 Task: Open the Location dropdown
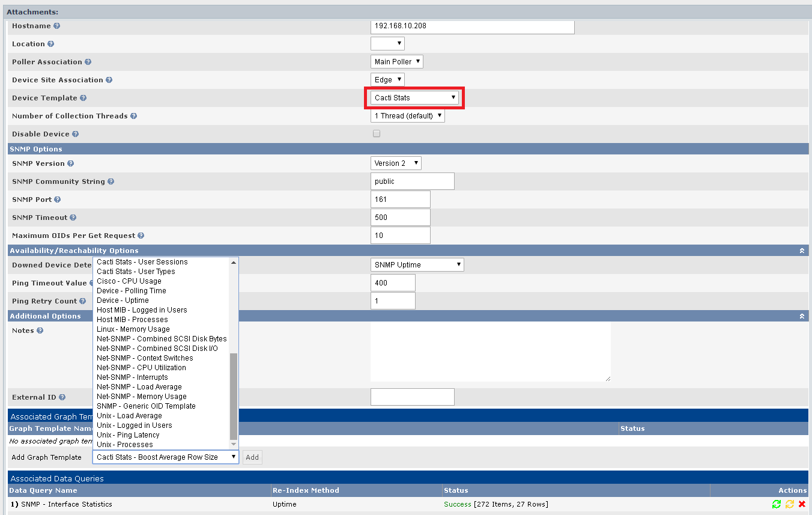(x=387, y=43)
